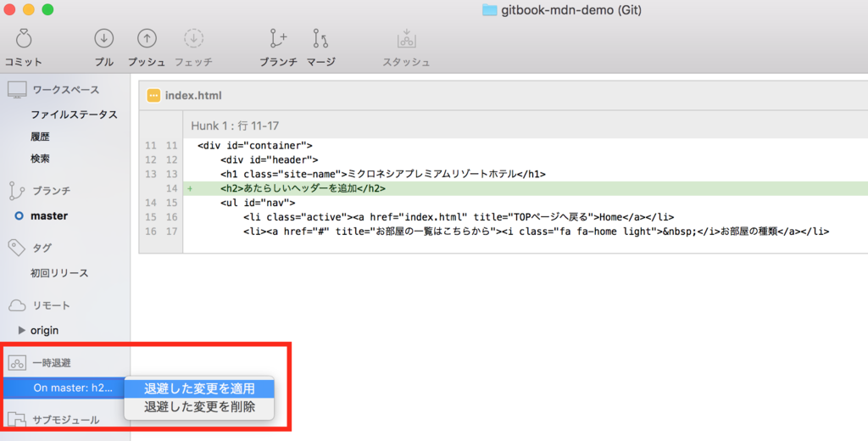Click the folder icon in the title bar
The image size is (868, 441).
489,10
